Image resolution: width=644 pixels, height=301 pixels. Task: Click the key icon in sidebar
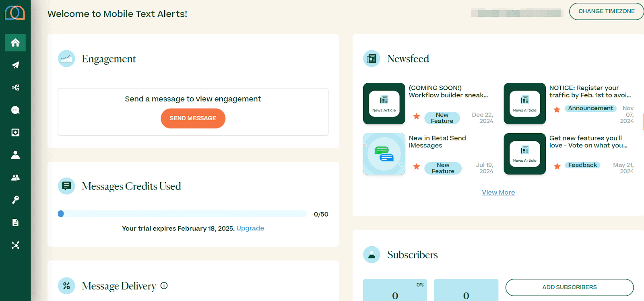coord(15,200)
